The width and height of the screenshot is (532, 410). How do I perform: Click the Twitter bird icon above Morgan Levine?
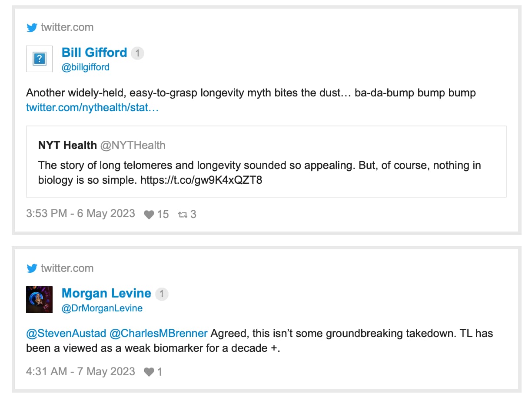(32, 268)
